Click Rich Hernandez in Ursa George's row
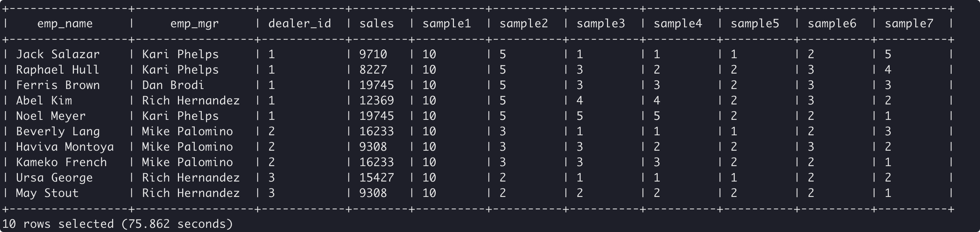This screenshot has width=980, height=232. pyautogui.click(x=191, y=178)
